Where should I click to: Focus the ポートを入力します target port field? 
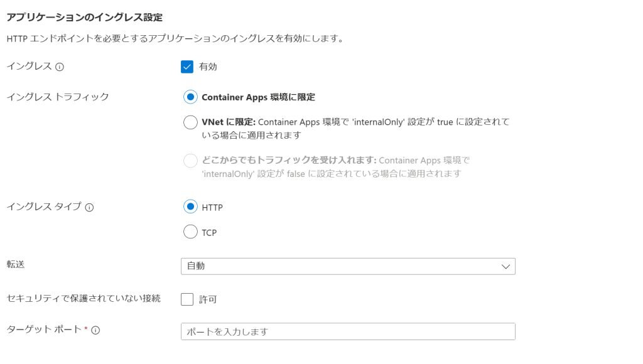(348, 331)
